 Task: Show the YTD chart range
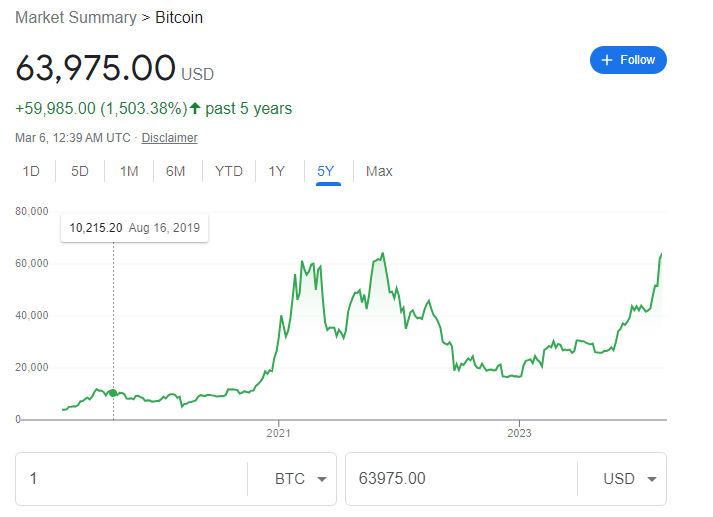coord(229,171)
